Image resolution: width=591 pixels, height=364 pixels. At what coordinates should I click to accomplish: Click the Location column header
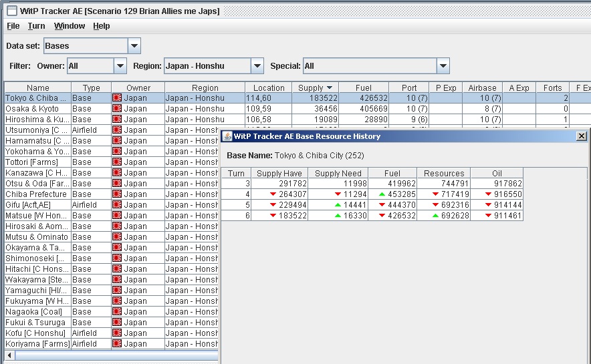[269, 87]
